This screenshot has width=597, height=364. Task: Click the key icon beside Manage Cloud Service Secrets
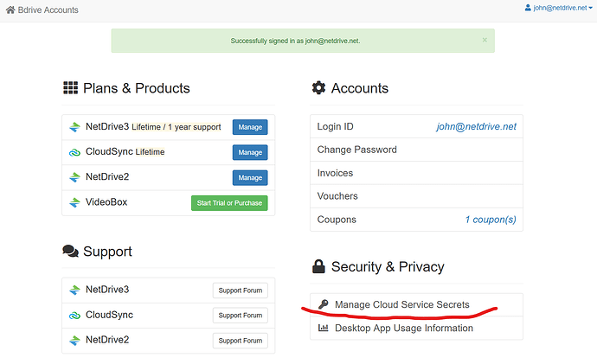pyautogui.click(x=323, y=304)
